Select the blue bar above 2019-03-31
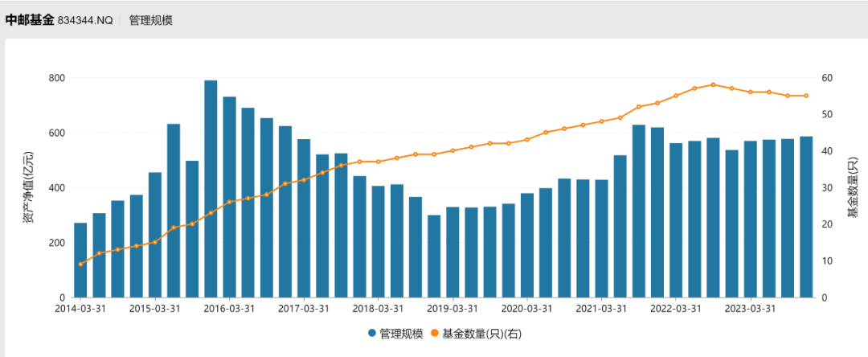Image resolution: width=868 pixels, height=357 pixels. [452, 252]
